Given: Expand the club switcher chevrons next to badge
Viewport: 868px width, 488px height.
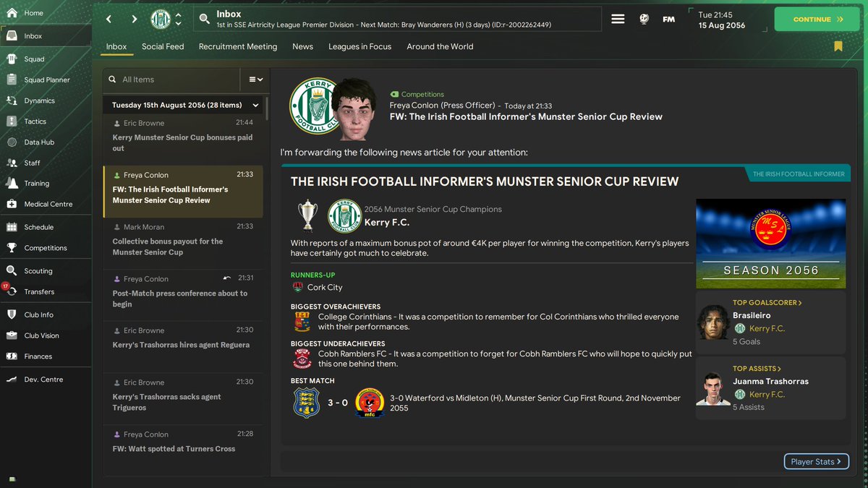Looking at the screenshot, I should pyautogui.click(x=179, y=19).
